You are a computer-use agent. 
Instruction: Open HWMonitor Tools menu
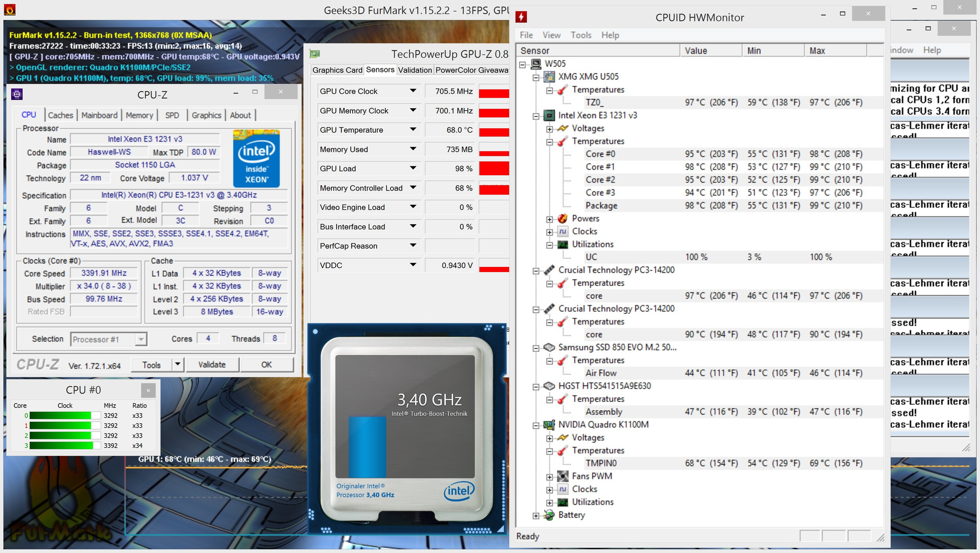(581, 35)
